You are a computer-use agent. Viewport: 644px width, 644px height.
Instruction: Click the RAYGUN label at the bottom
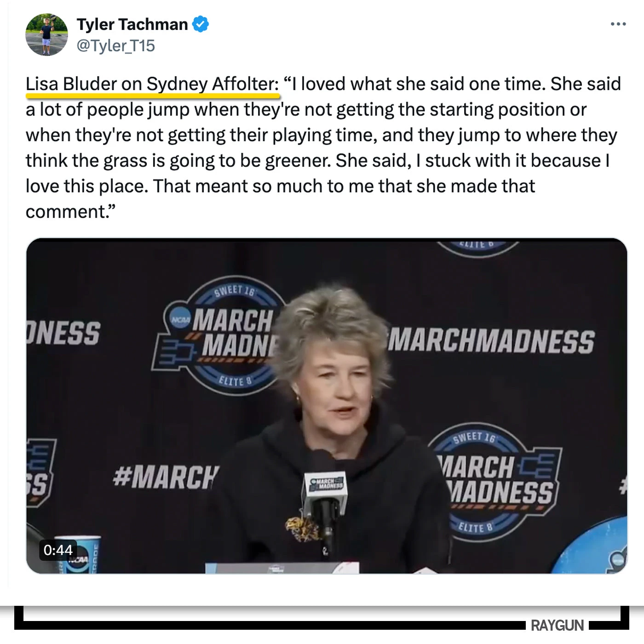tap(557, 625)
